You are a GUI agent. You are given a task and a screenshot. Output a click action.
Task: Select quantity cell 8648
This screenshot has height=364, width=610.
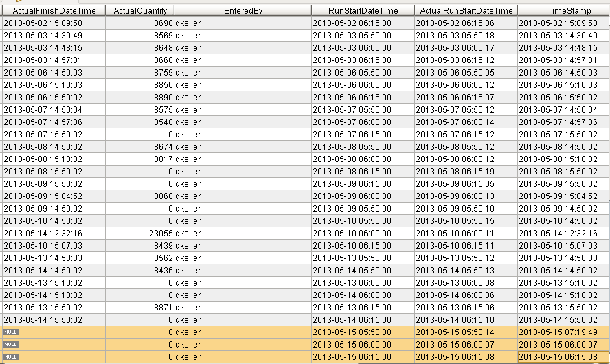coord(139,48)
